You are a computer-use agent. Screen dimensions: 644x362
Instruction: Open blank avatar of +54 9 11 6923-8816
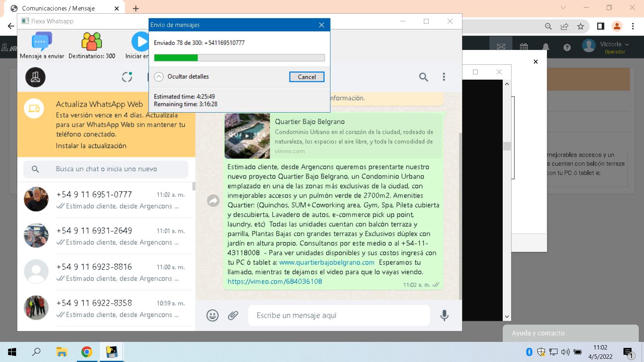point(36,271)
